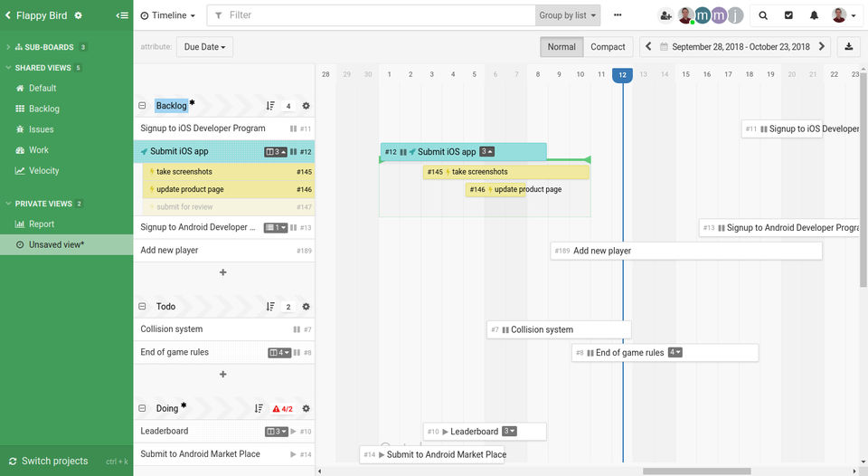
Task: Open the Group by list dropdown
Action: coord(568,15)
